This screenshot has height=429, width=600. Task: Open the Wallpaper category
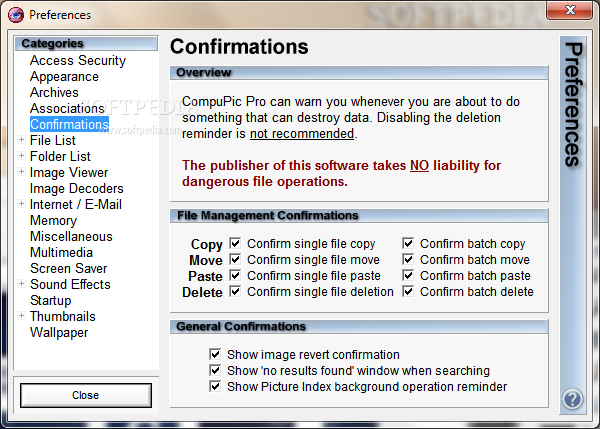click(59, 333)
